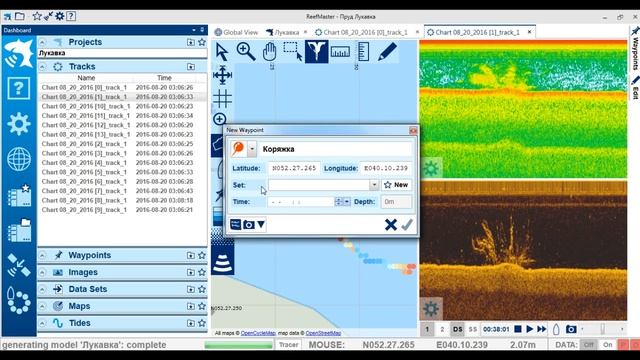The height and width of the screenshot is (360, 640).
Task: Open the help question mark in the sidebar
Action: coord(19,88)
